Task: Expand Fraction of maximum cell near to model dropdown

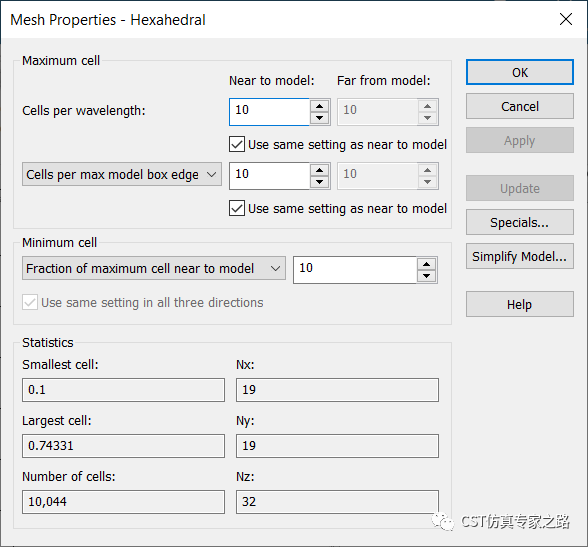Action: coord(154,268)
